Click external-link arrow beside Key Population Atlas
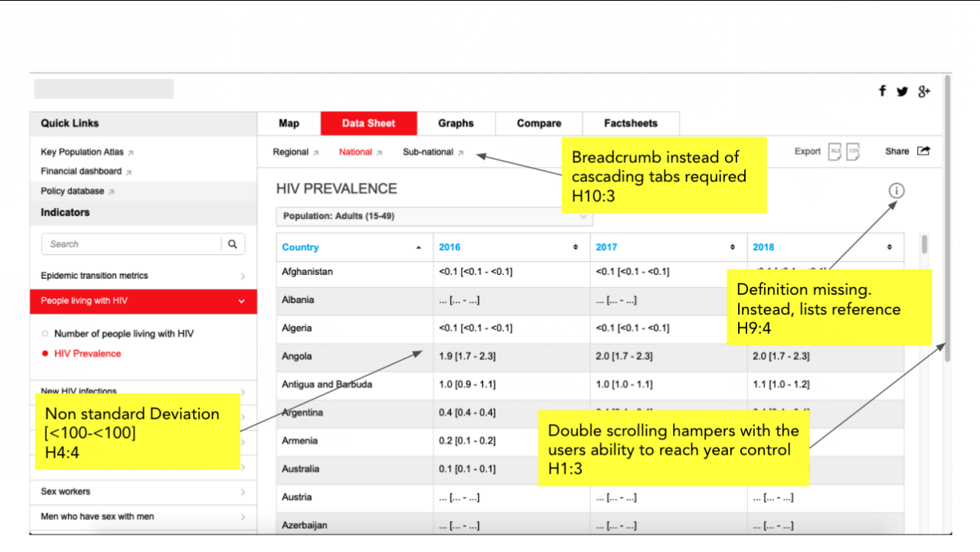This screenshot has width=980, height=552. pyautogui.click(x=131, y=152)
